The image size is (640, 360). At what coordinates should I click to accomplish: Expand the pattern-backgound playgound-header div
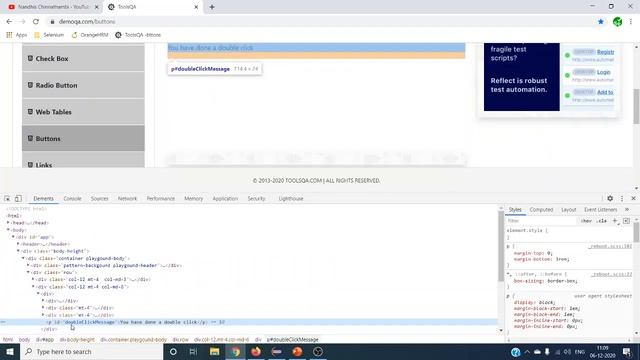pos(28,265)
